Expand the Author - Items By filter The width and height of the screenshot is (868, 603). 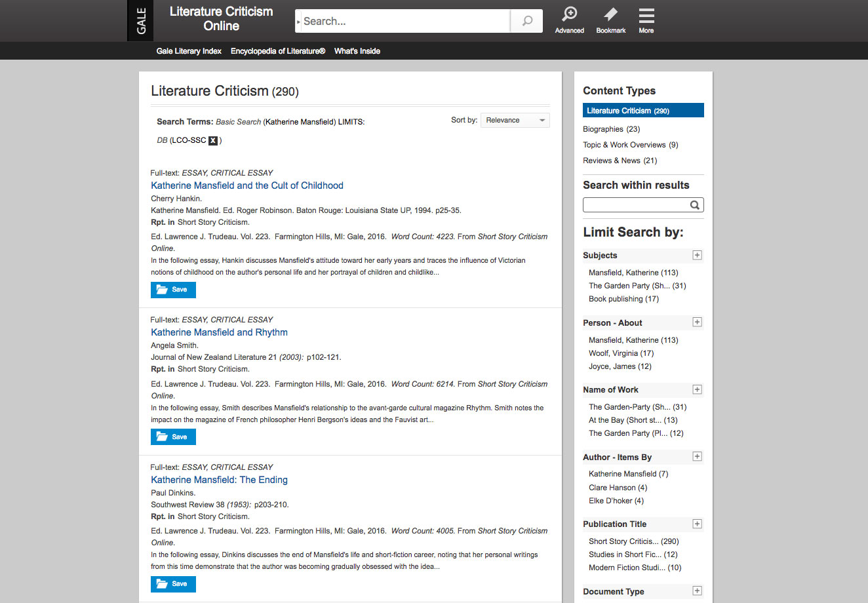[697, 456]
